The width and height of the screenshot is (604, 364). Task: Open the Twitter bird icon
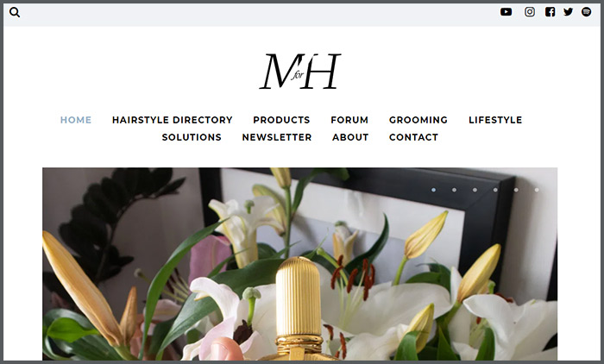tap(568, 12)
